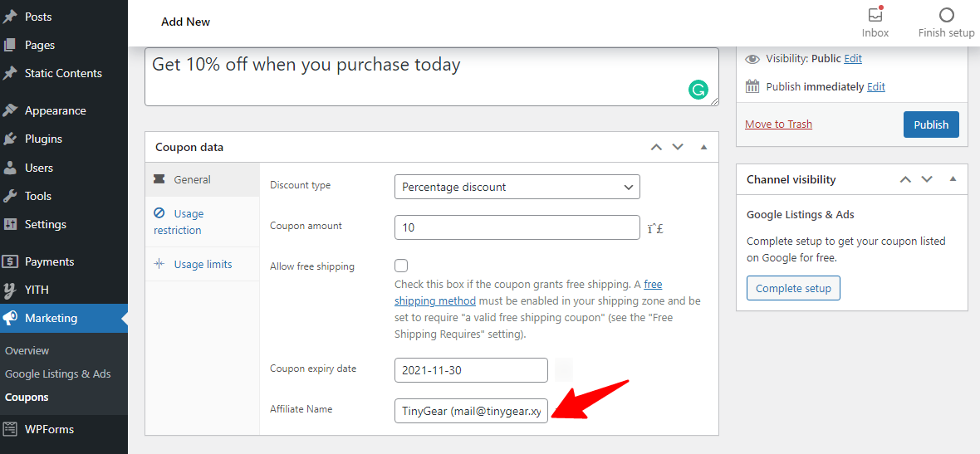Toggle the Channel visibility panel
Image resolution: width=980 pixels, height=454 pixels.
point(953,179)
